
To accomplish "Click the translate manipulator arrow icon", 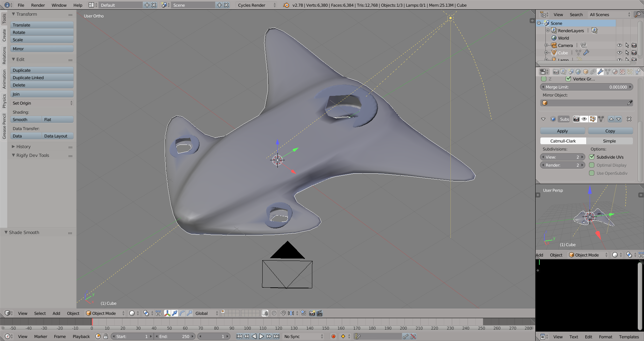I will pyautogui.click(x=175, y=313).
